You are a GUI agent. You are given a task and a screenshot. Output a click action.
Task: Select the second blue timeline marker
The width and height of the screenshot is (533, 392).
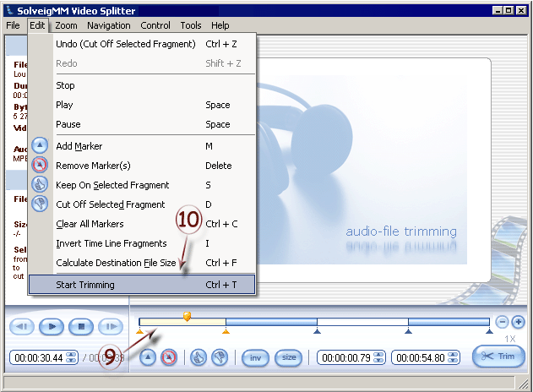click(x=408, y=330)
